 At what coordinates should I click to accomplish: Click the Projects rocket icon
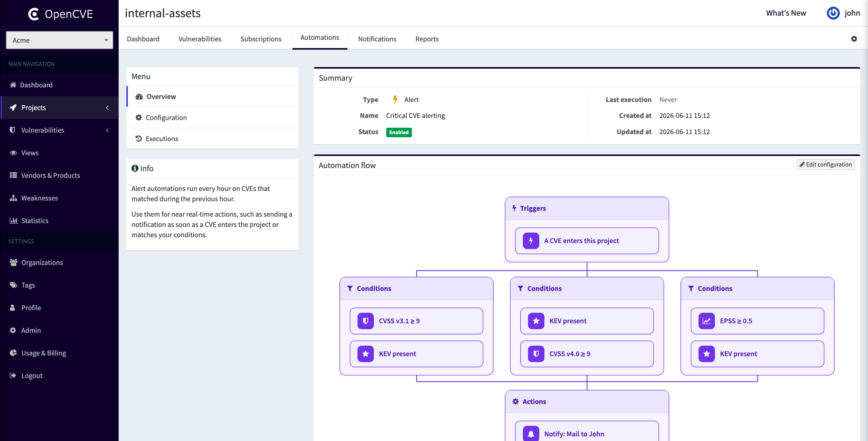[x=13, y=107]
